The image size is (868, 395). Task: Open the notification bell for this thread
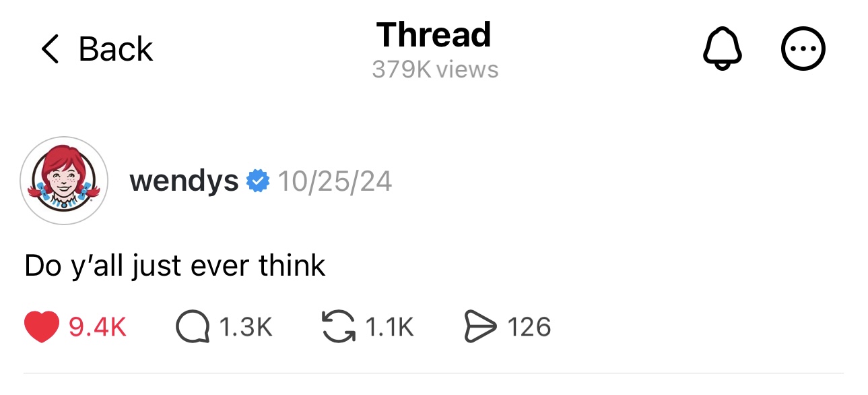pyautogui.click(x=723, y=49)
